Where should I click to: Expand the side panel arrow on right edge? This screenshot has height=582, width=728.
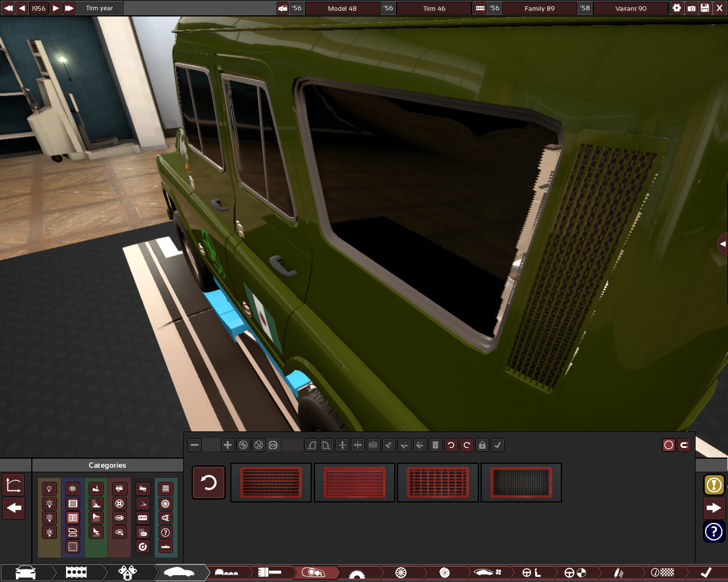click(722, 244)
